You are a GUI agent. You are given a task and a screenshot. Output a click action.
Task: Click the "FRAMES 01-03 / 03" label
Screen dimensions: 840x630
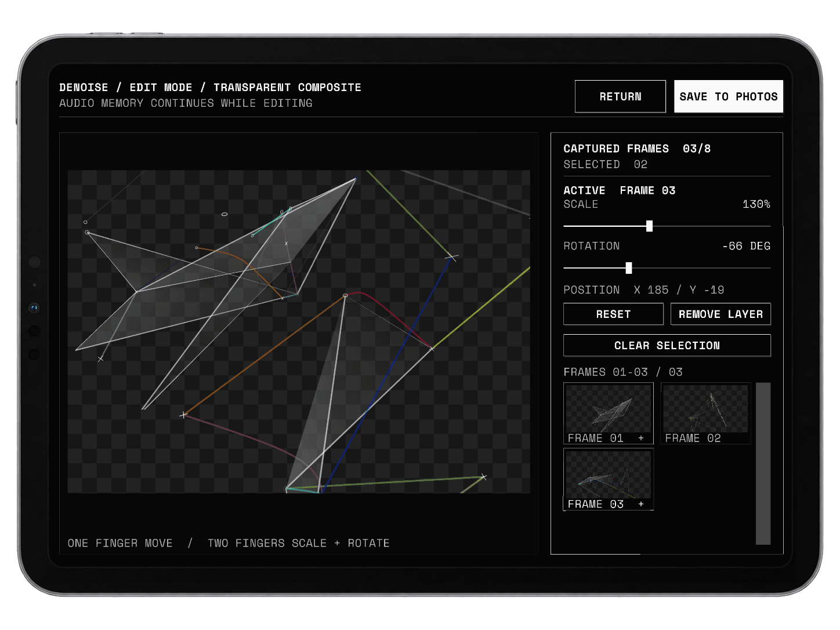click(x=623, y=372)
